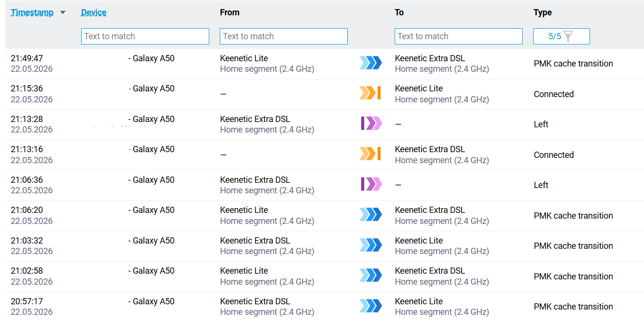Image resolution: width=644 pixels, height=322 pixels.
Task: Click the blue transition arrow in the 20:57:17 row
Action: (x=371, y=306)
